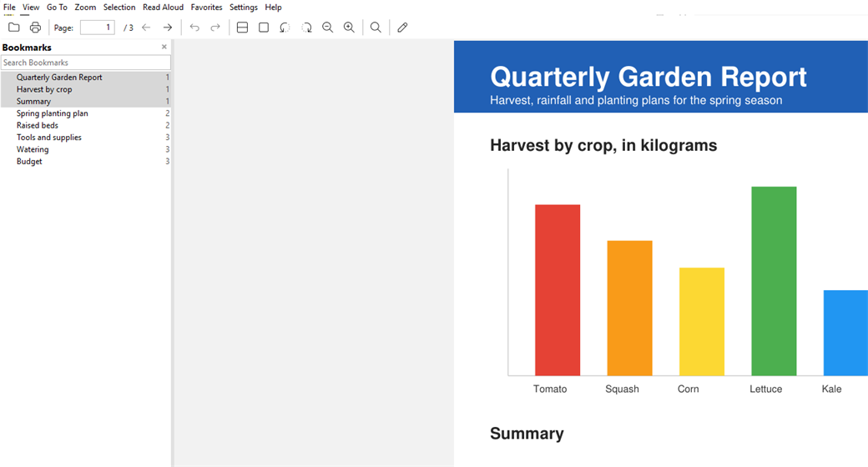
Task: Go to the next page arrow
Action: pos(167,28)
